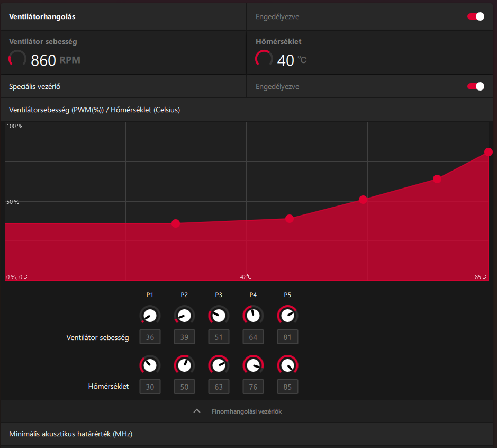Adjust the P4 temperature dial
The width and height of the screenshot is (497, 448).
click(x=253, y=365)
